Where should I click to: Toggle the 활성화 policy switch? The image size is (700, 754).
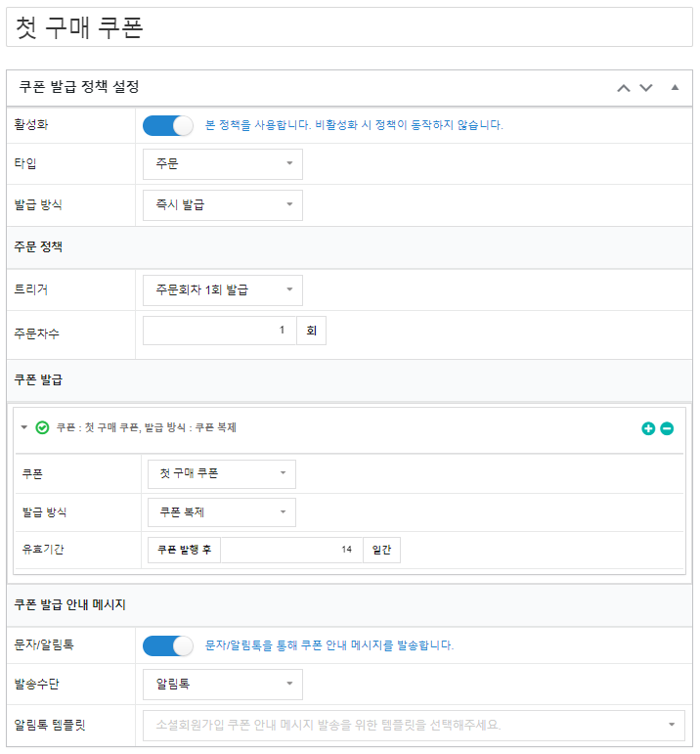click(x=168, y=125)
